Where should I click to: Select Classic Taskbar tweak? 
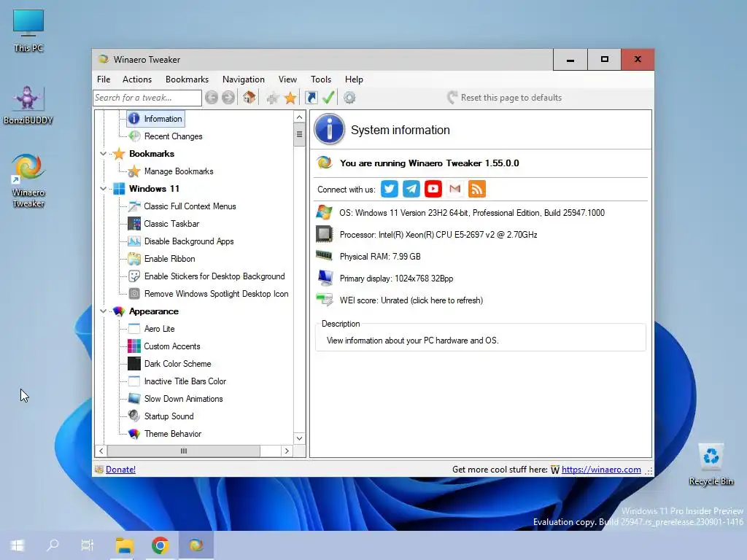click(x=171, y=224)
